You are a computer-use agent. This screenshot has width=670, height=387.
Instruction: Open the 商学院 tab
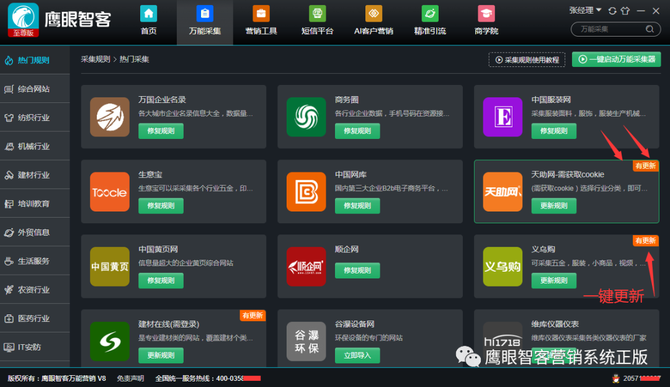coord(486,21)
